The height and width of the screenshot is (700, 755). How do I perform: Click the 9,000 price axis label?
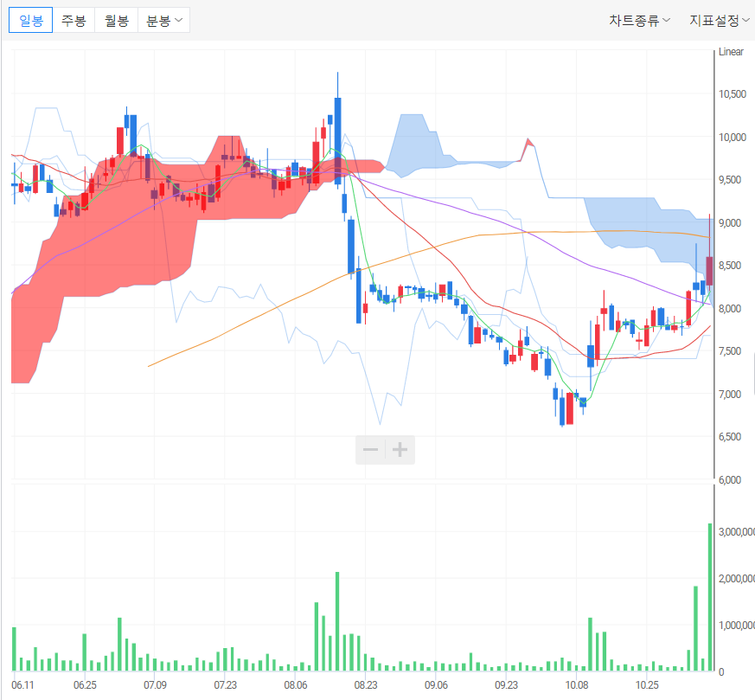[730, 222]
